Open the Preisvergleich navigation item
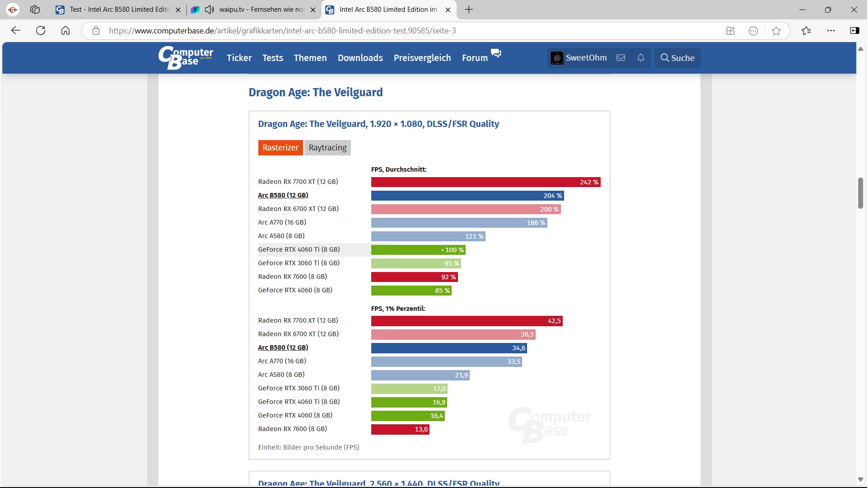The image size is (868, 488). pyautogui.click(x=422, y=58)
